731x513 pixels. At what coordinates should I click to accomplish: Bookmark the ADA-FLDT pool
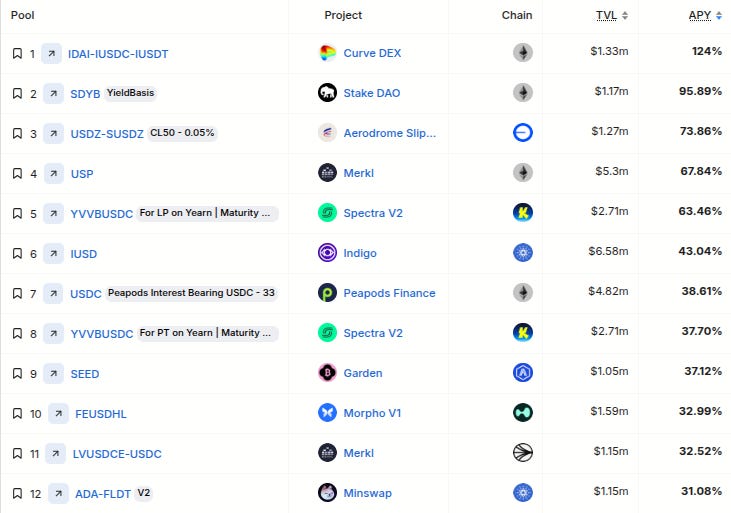(17, 494)
